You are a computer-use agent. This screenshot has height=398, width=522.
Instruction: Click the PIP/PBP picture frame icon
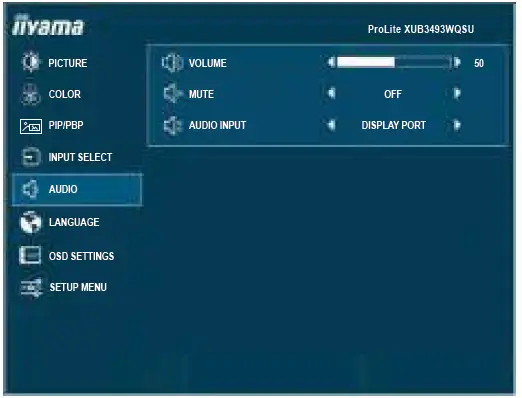[31, 126]
